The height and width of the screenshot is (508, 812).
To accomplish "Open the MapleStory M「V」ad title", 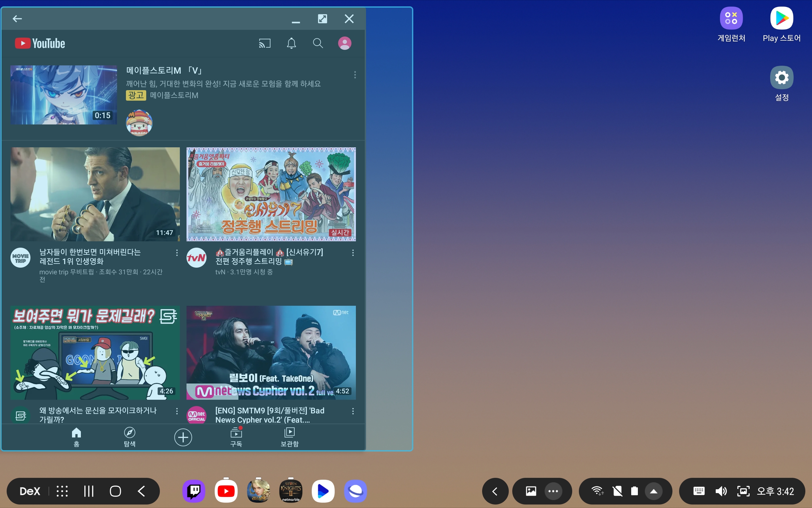I will [164, 70].
